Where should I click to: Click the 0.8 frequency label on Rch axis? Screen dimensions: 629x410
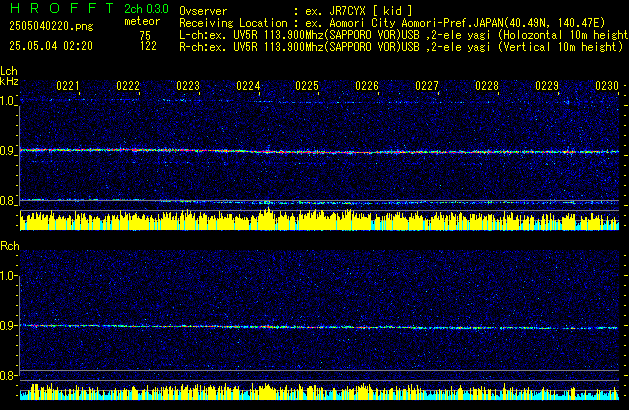(8, 376)
